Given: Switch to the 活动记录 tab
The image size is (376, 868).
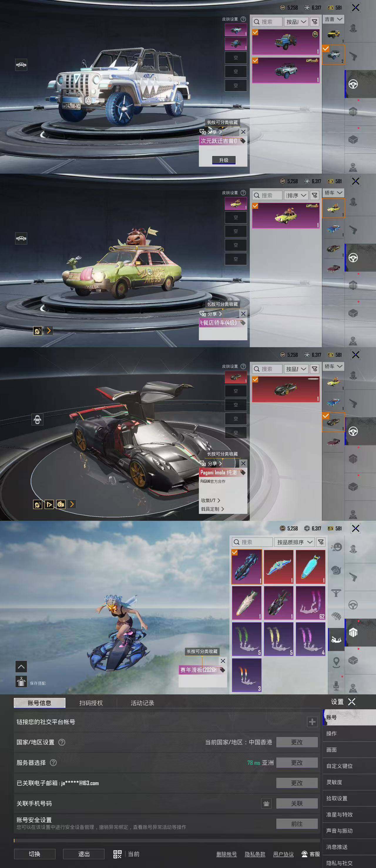Looking at the screenshot, I should (x=142, y=703).
